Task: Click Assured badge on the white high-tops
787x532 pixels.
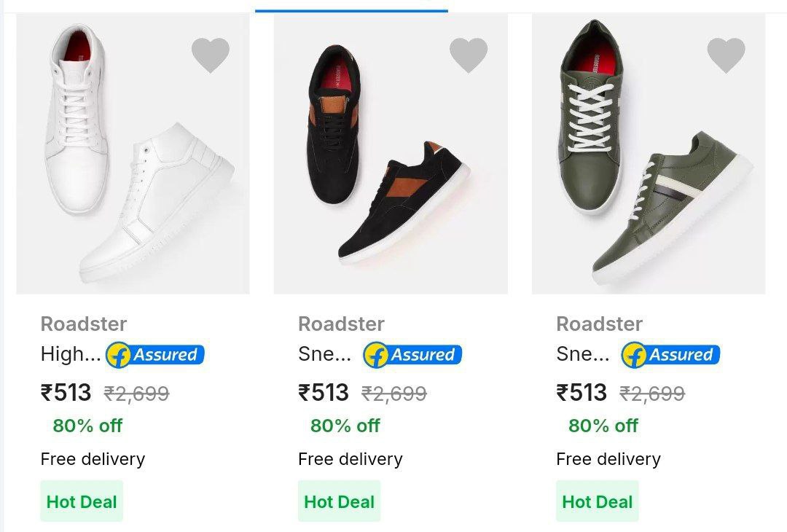Action: (x=155, y=355)
